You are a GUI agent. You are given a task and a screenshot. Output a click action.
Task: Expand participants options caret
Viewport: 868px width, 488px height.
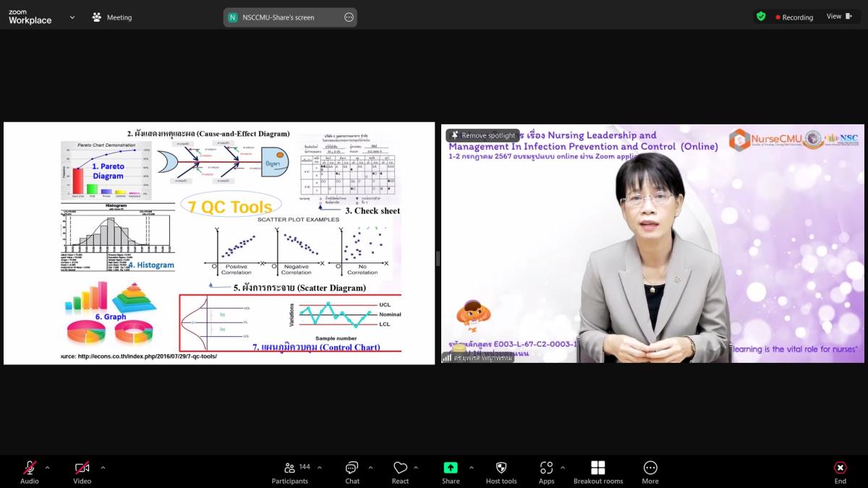point(321,468)
